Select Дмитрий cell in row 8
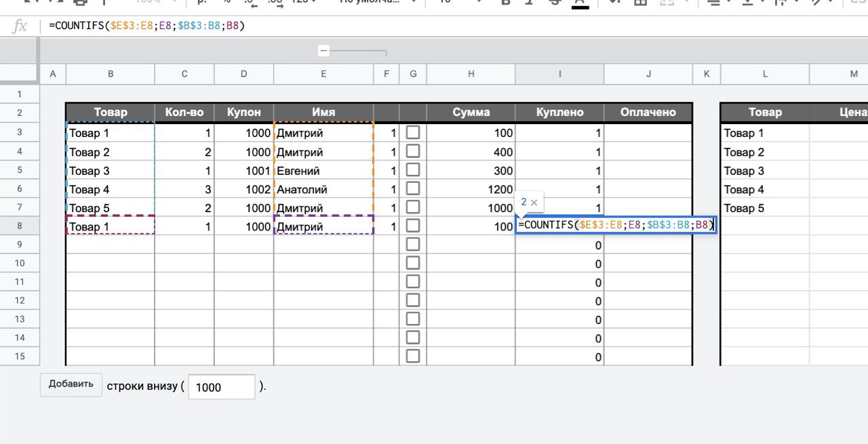Viewport: 868px width, 444px height. (323, 226)
